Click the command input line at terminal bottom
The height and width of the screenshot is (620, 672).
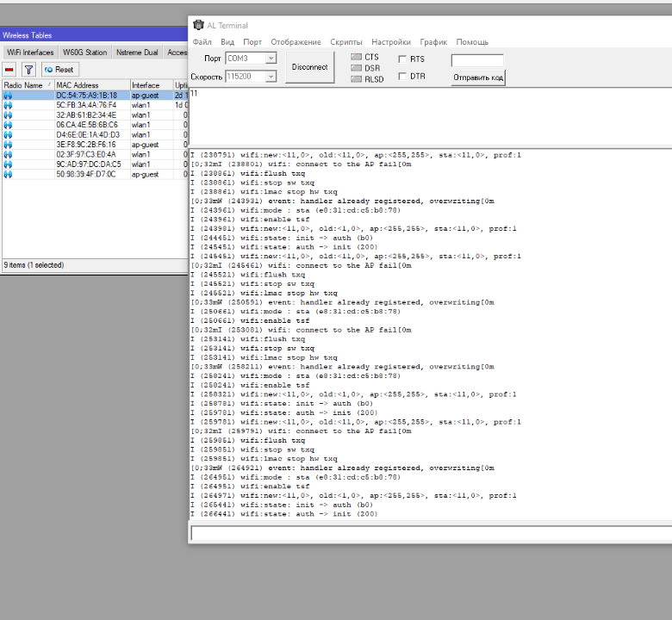click(x=431, y=533)
